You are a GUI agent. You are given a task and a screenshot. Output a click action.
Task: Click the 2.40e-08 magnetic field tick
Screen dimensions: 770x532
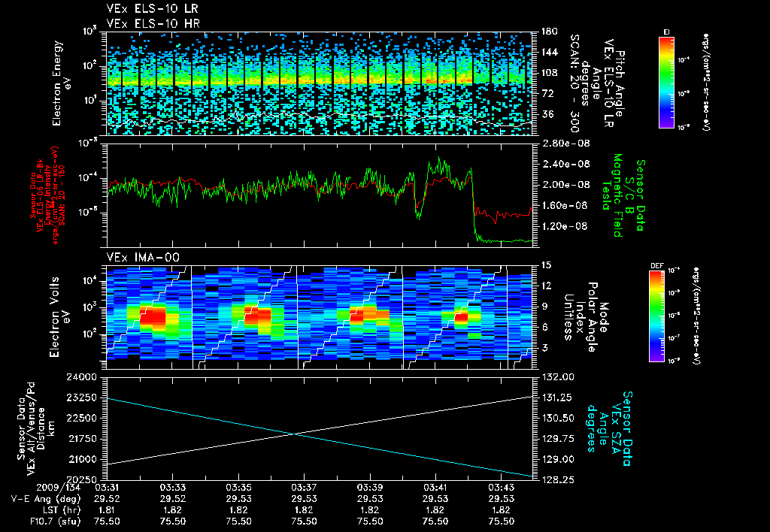(565, 165)
